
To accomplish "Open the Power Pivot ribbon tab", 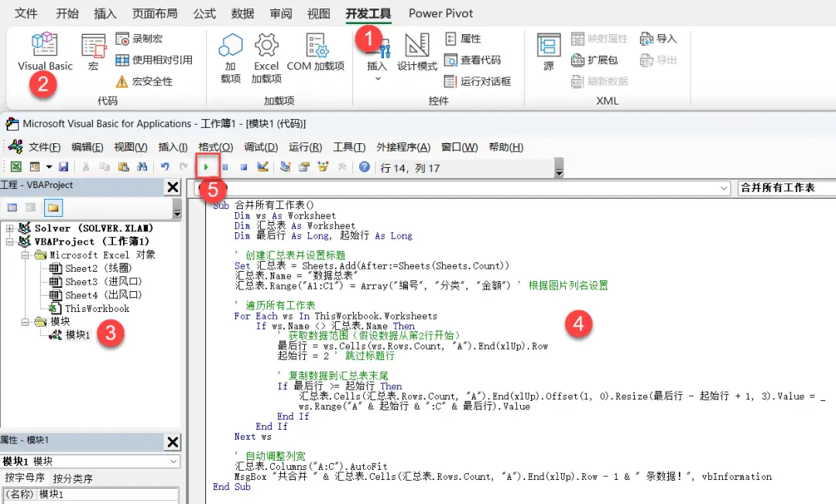I will click(441, 13).
